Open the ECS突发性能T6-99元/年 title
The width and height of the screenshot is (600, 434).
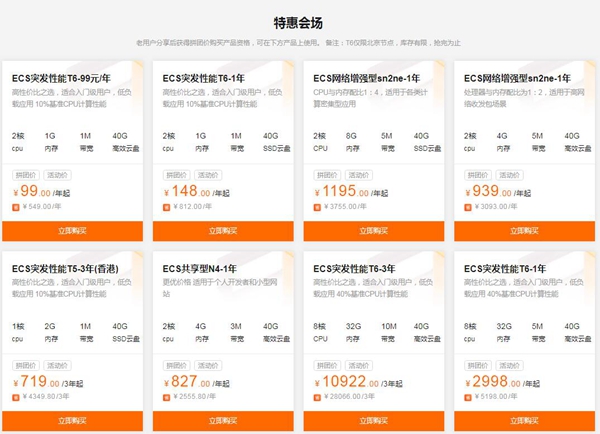[x=61, y=78]
